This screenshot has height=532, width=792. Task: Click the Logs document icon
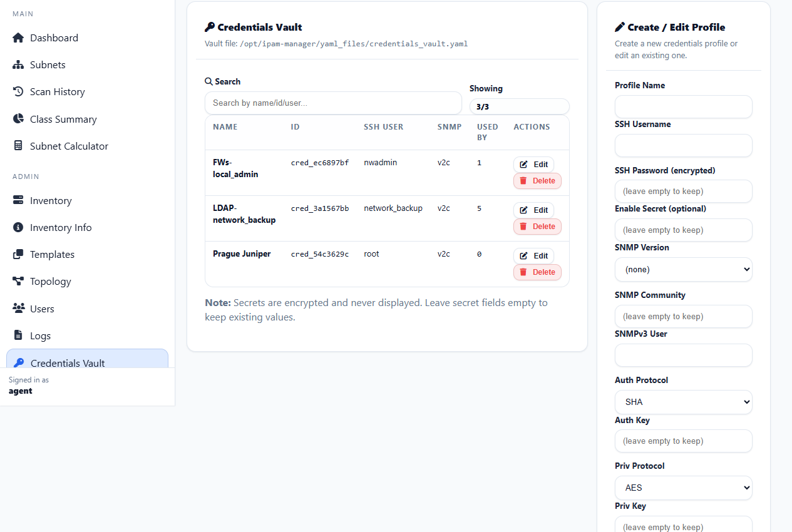18,335
